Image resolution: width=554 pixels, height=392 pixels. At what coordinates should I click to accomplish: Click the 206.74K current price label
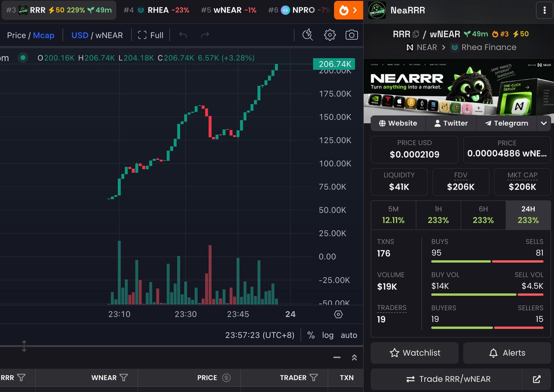coord(334,65)
